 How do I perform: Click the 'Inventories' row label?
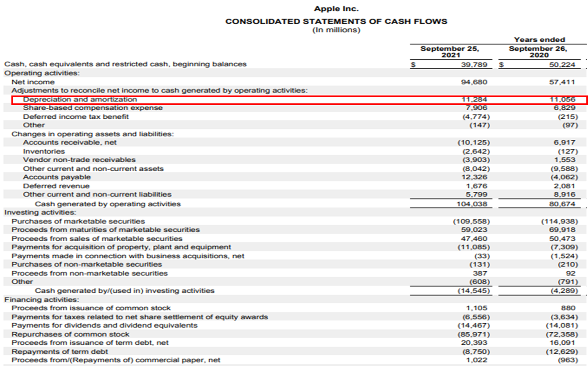(44, 151)
